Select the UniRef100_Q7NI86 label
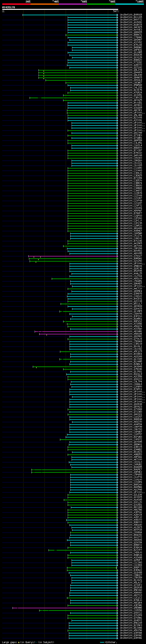146x644 pixels. (131, 369)
